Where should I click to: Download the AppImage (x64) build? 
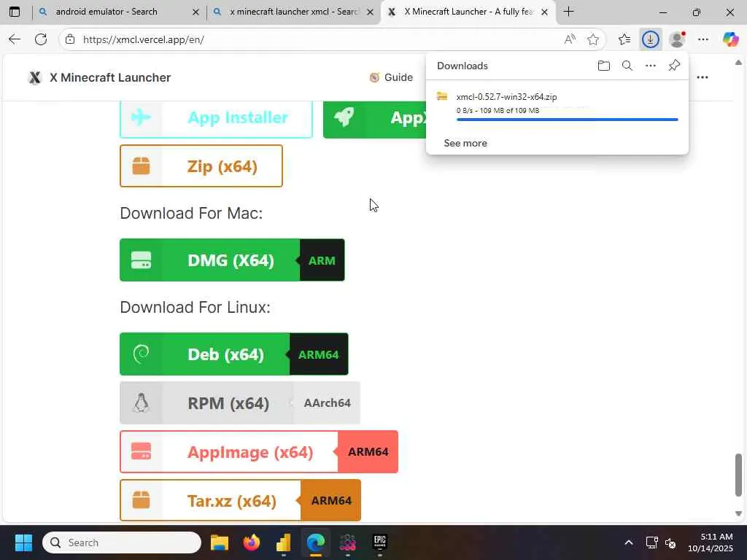[x=228, y=452]
